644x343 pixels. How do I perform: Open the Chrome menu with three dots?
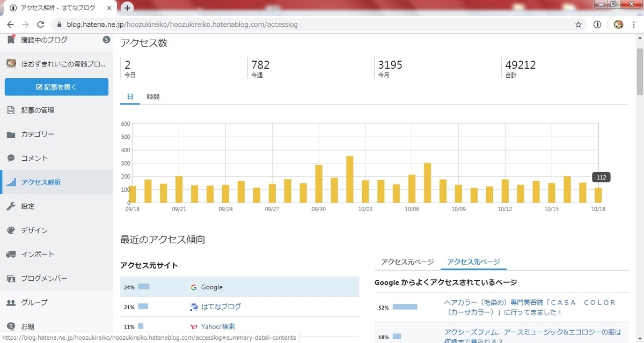pos(634,24)
